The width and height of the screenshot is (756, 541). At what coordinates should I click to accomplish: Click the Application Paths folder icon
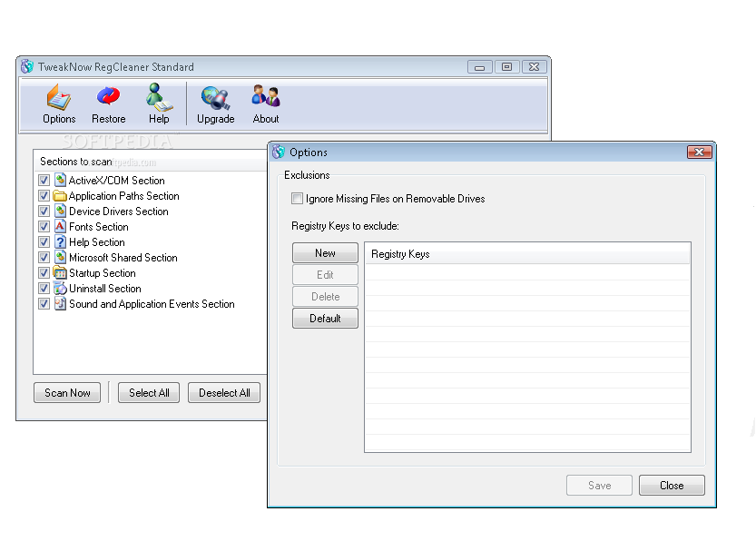[x=60, y=196]
